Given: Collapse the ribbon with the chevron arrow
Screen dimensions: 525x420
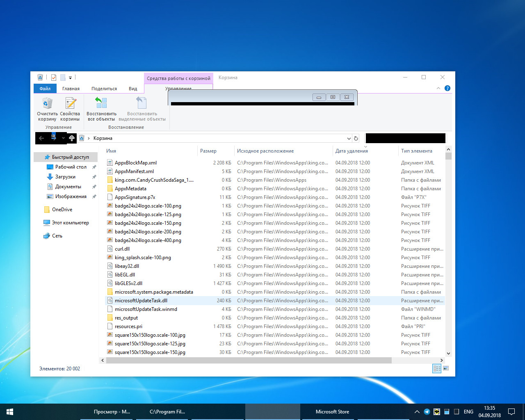Looking at the screenshot, I should (438, 88).
